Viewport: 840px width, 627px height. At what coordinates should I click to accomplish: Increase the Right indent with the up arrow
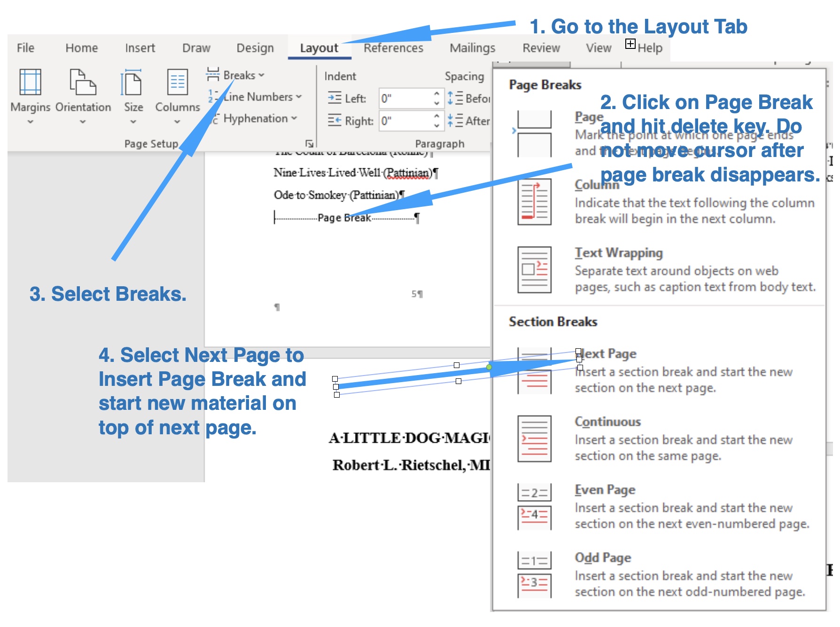pyautogui.click(x=436, y=116)
